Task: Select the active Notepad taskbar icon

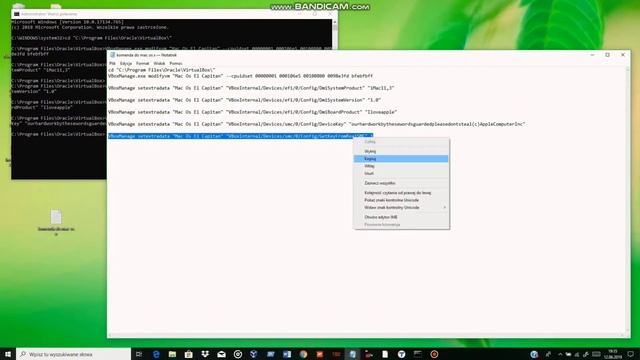Action: tap(353, 354)
